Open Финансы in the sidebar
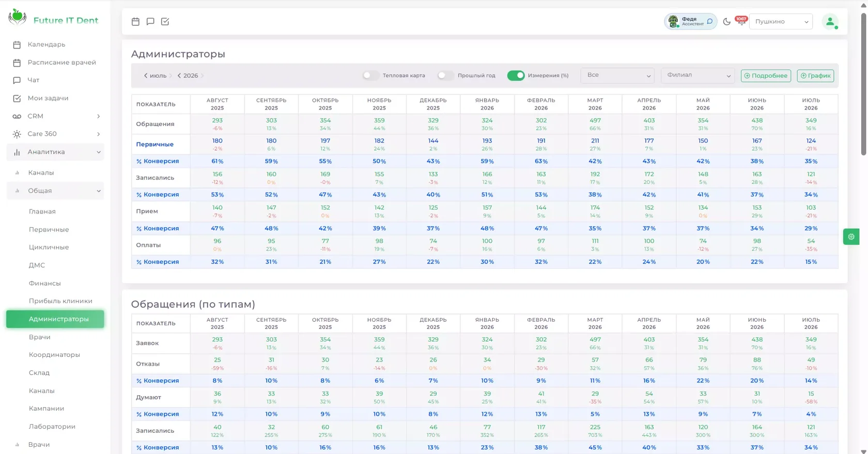Image resolution: width=868 pixels, height=454 pixels. point(44,283)
